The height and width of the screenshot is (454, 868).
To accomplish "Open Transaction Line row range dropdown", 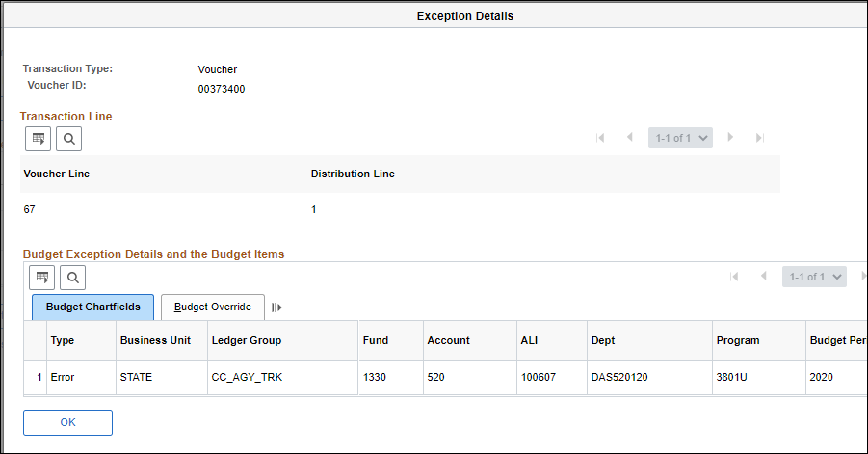I will (x=680, y=138).
